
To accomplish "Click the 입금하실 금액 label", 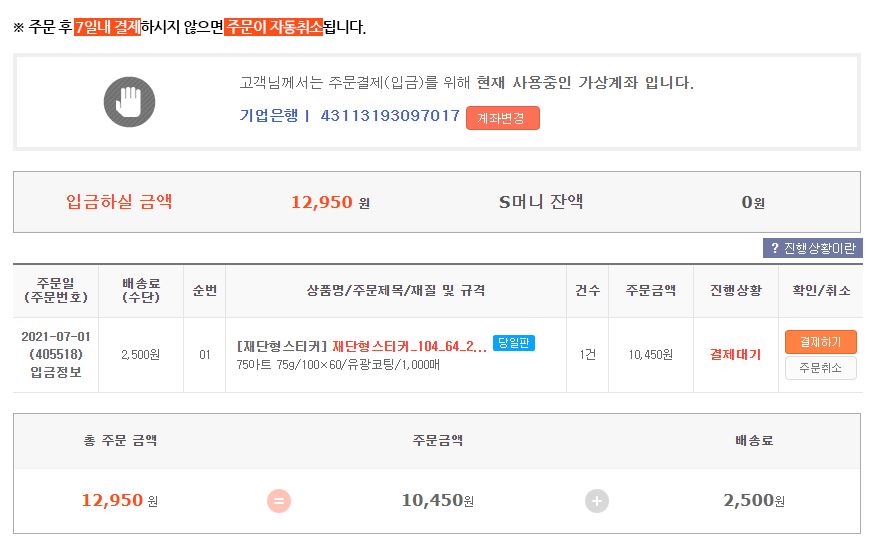I will 119,201.
